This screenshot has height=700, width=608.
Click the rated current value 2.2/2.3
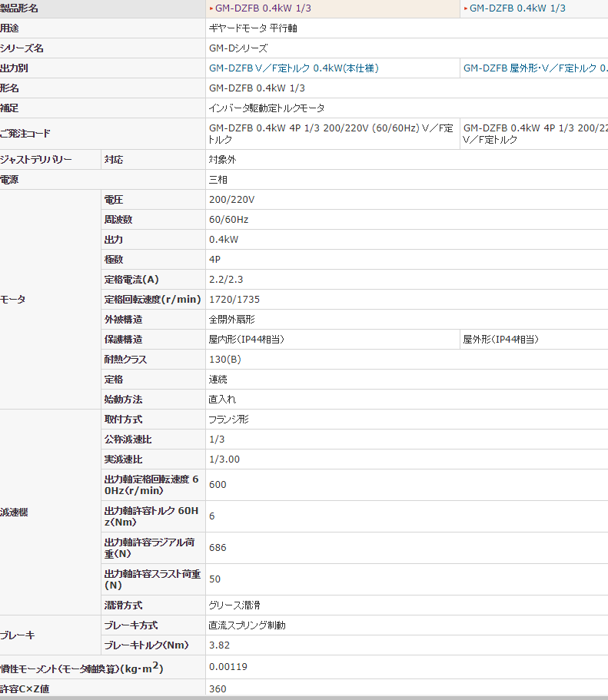[x=225, y=280]
